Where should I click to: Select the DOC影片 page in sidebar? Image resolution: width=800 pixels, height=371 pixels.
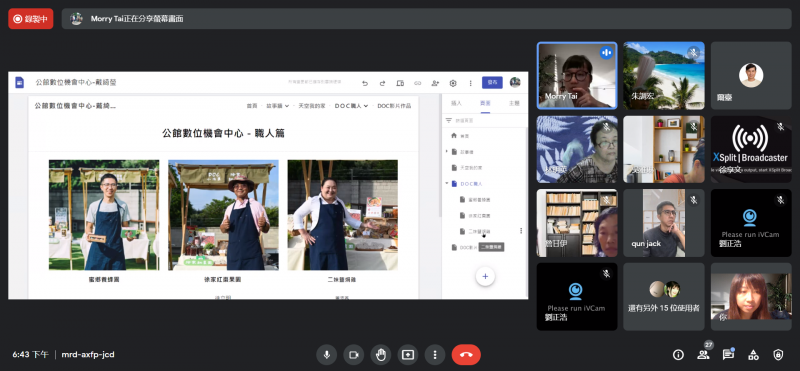point(464,248)
